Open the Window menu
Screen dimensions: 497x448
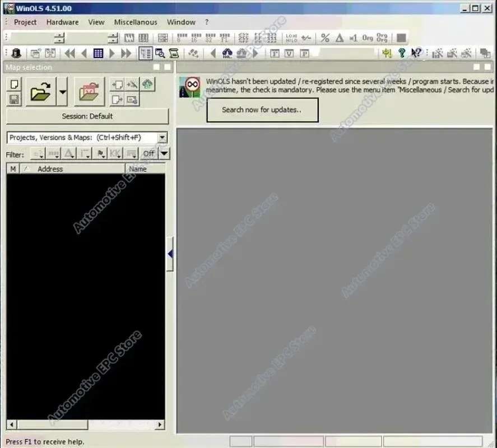click(181, 22)
